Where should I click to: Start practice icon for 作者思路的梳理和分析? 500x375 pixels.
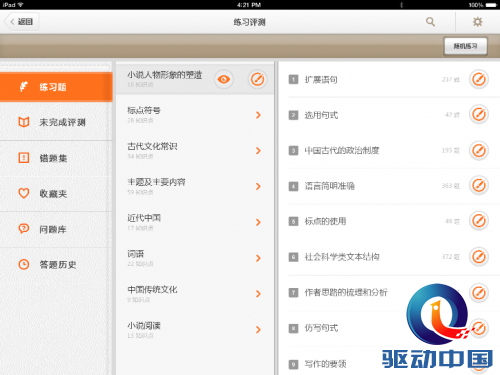pyautogui.click(x=479, y=292)
